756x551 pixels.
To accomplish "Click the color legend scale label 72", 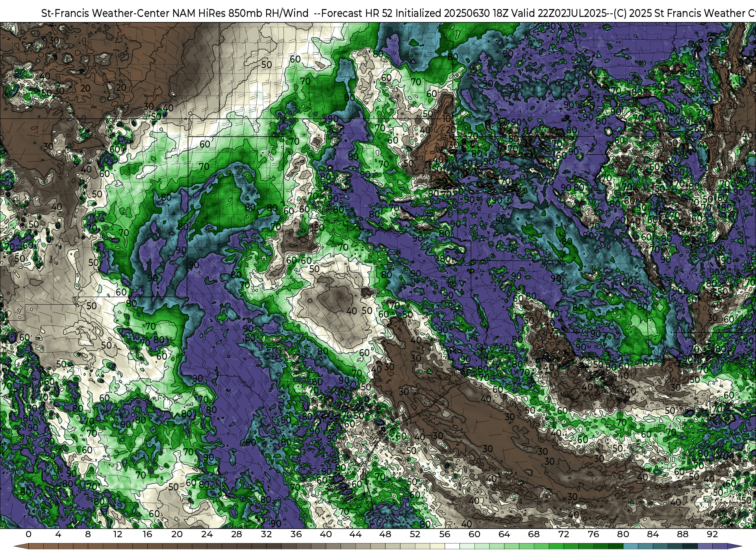I will coord(564,534).
